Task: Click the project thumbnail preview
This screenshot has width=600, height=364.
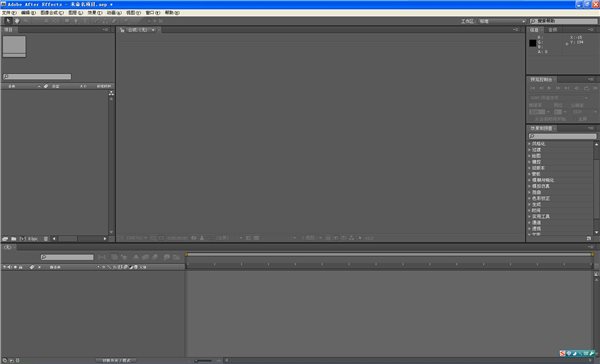Action: 14,46
